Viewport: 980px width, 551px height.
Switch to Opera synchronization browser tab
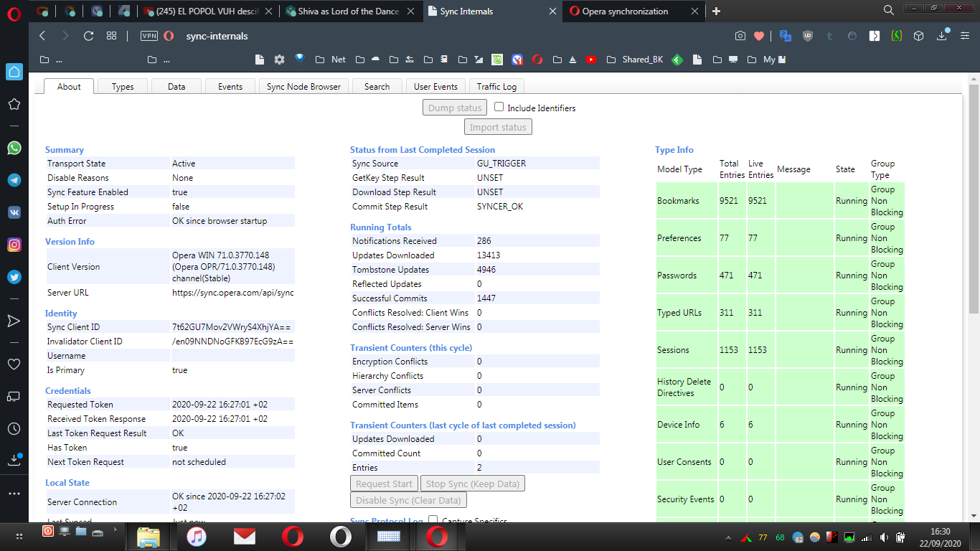pos(635,11)
